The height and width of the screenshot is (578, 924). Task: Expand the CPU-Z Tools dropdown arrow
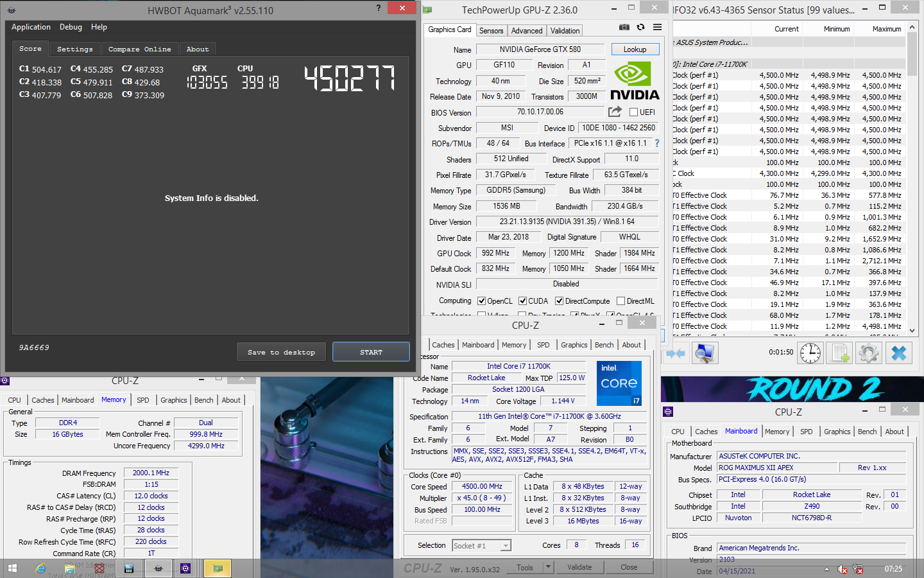[x=548, y=567]
